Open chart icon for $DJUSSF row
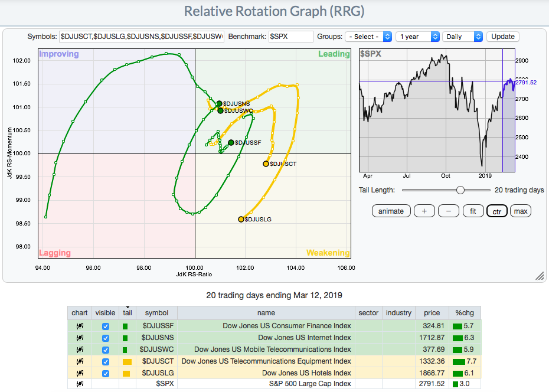 coord(79,326)
